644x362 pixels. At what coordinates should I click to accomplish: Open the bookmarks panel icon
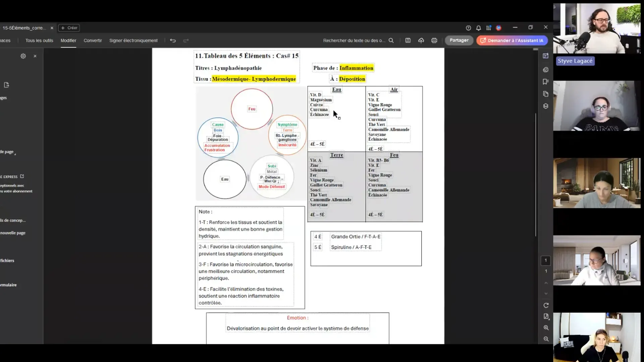click(546, 82)
